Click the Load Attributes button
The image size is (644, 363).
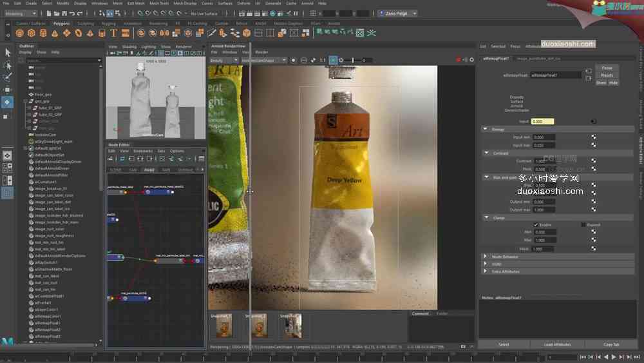(x=557, y=344)
